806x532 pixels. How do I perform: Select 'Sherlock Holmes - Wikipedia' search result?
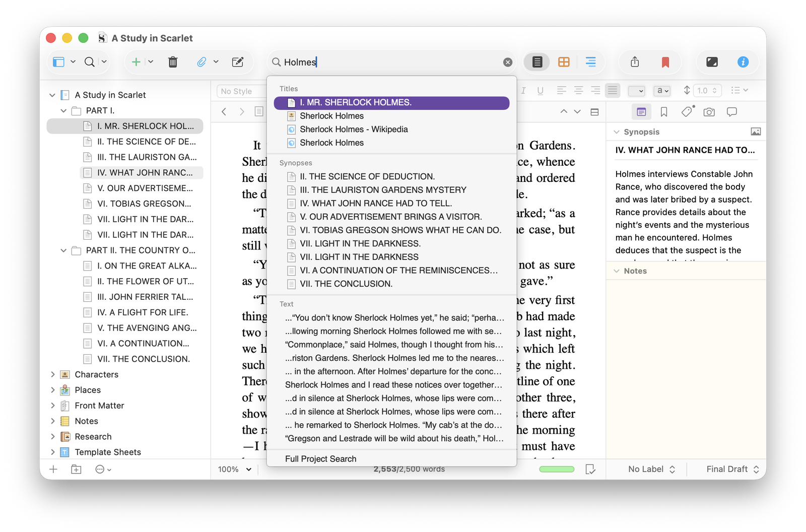[x=354, y=129]
